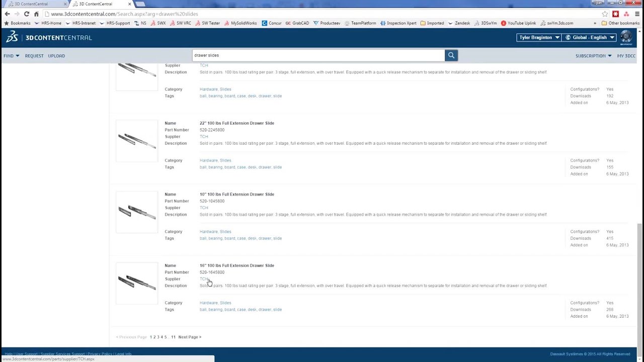644x362 pixels.
Task: Open the Tyler Braginton account dropdown
Action: click(x=539, y=37)
